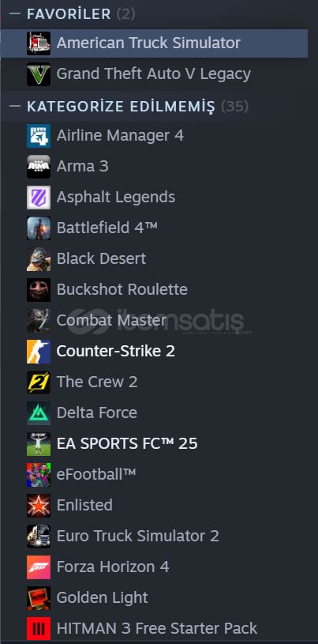Click the American Truck Simulator truck icon
This screenshot has height=644, width=318.
(x=39, y=43)
